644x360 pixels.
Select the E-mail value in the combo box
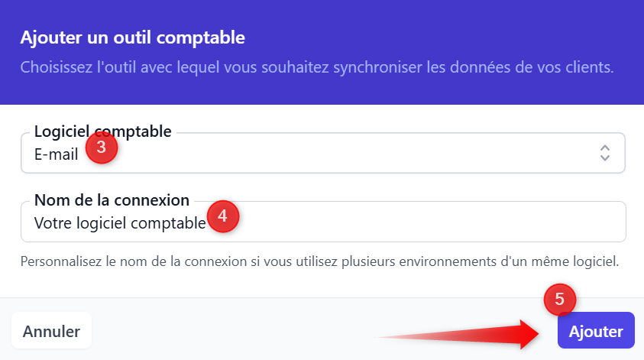[57, 155]
